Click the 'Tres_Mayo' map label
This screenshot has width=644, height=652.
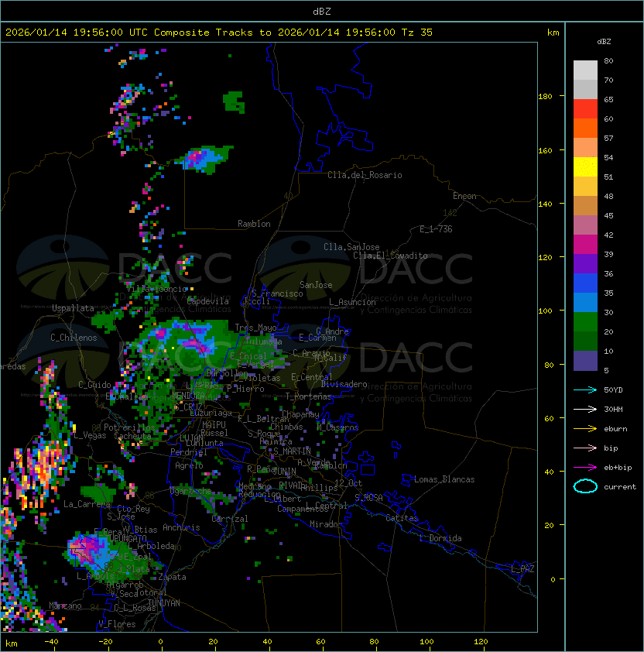[x=255, y=328]
